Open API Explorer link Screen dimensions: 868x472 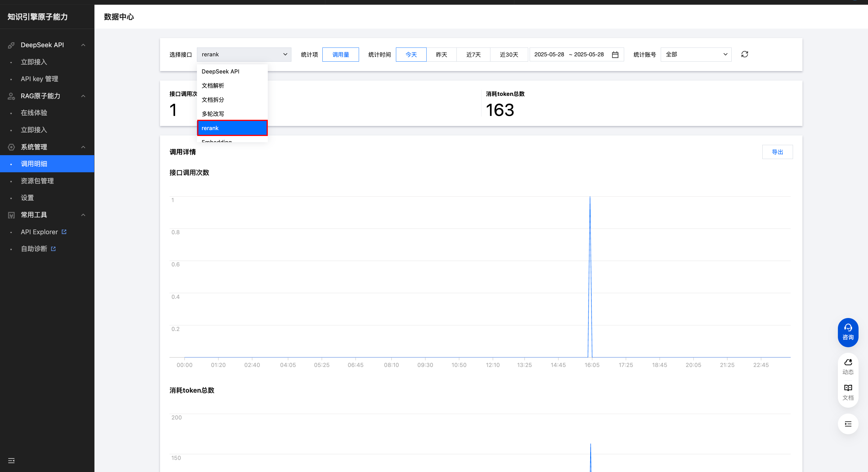coord(39,232)
